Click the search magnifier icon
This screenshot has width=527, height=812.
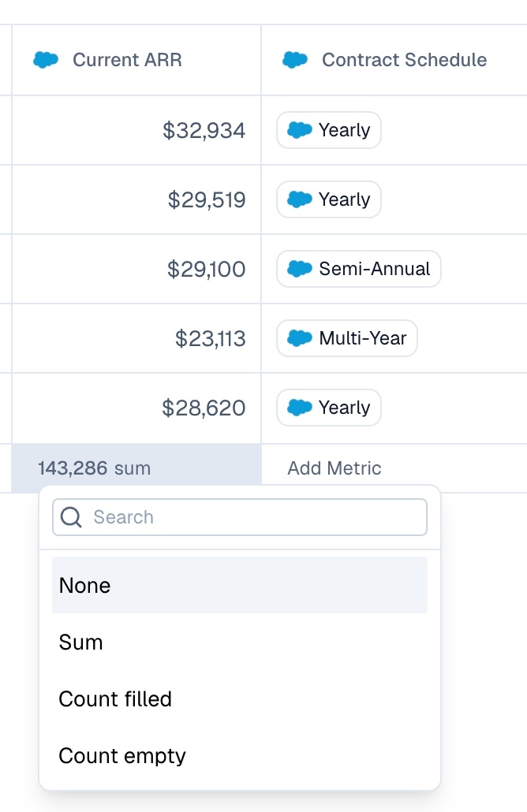71,517
